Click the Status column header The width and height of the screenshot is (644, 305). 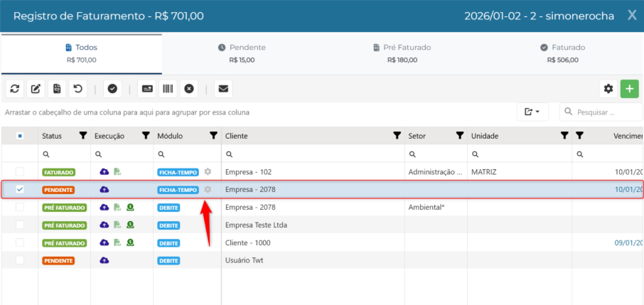point(65,136)
